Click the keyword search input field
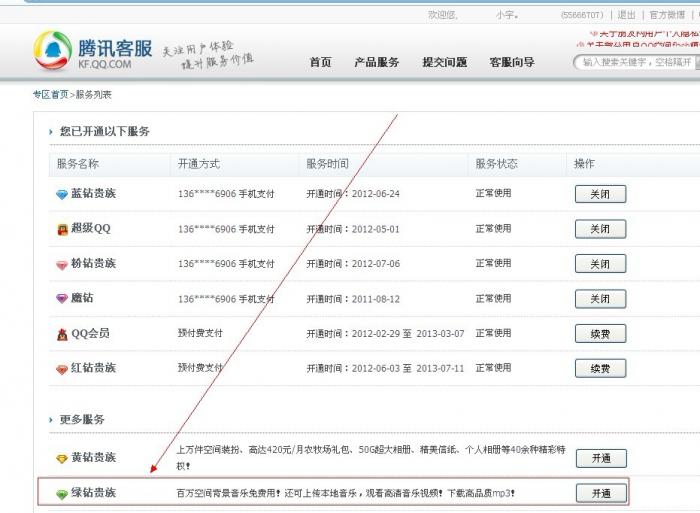Image resolution: width=700 pixels, height=513 pixels. (x=636, y=62)
